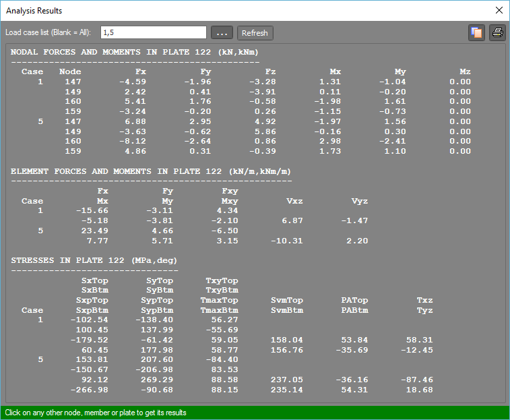Click the load case list input field

(x=154, y=32)
